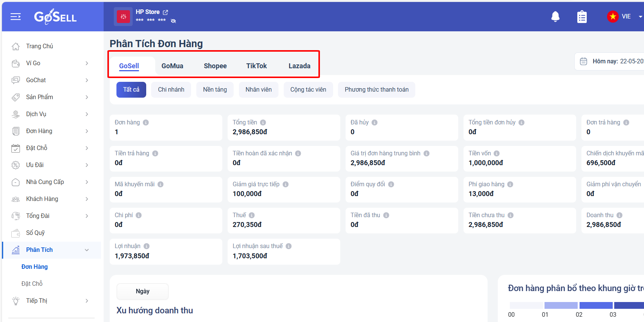Go to Trang Chủ in sidebar
Screen dimensions: 644x322
[x=40, y=46]
